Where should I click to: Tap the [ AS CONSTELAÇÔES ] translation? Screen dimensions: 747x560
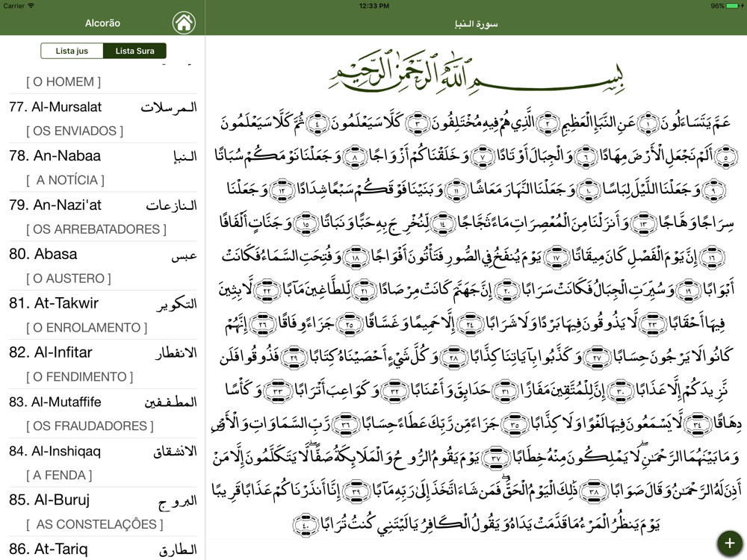point(94,524)
